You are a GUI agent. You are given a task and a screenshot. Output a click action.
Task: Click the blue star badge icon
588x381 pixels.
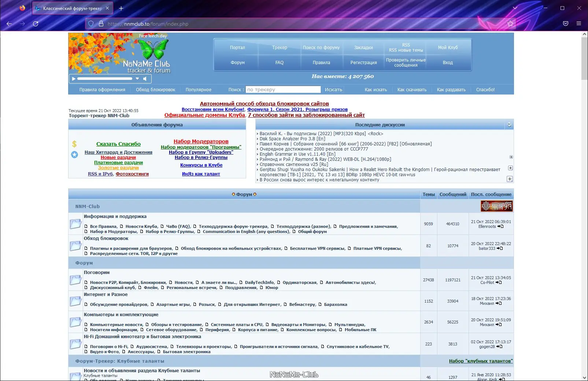[x=74, y=155]
